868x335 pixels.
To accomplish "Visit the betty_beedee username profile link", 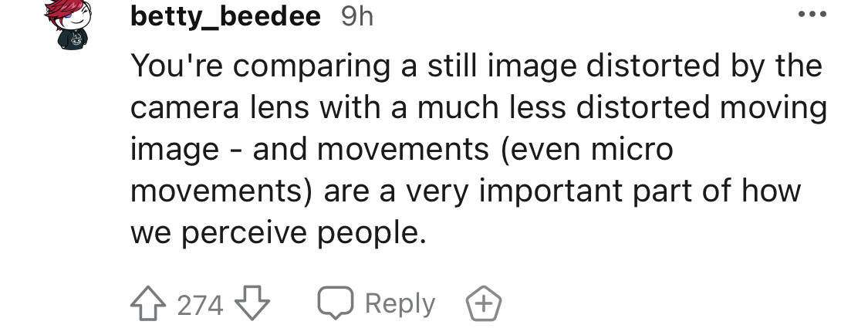I will (x=225, y=17).
